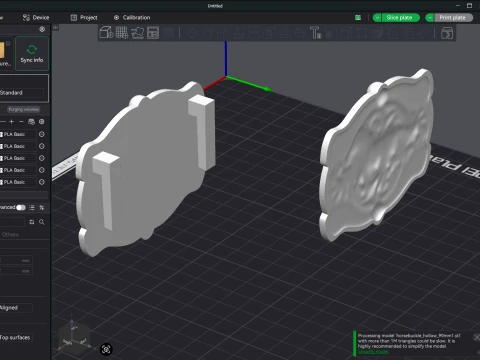Click the green icon left of Slice plate

click(358, 17)
